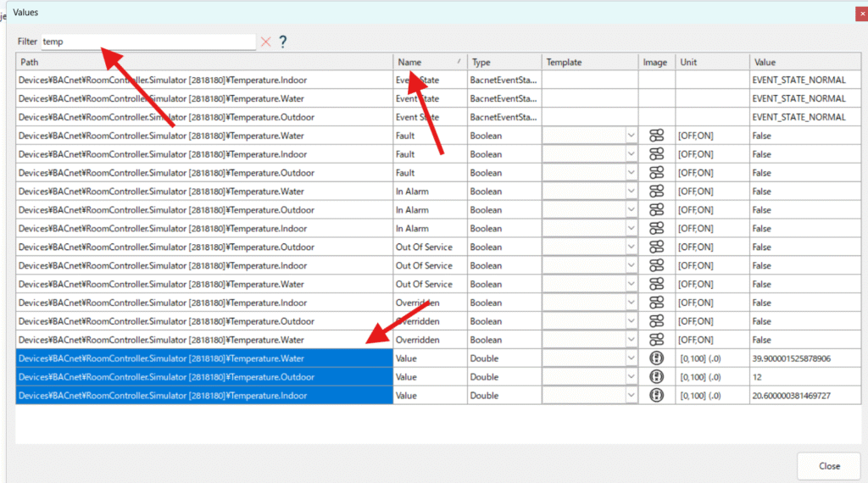Click 'In Alarm' name cell for Temperature.Indoor
Viewport: 868px width, 483px height.
pyautogui.click(x=430, y=229)
